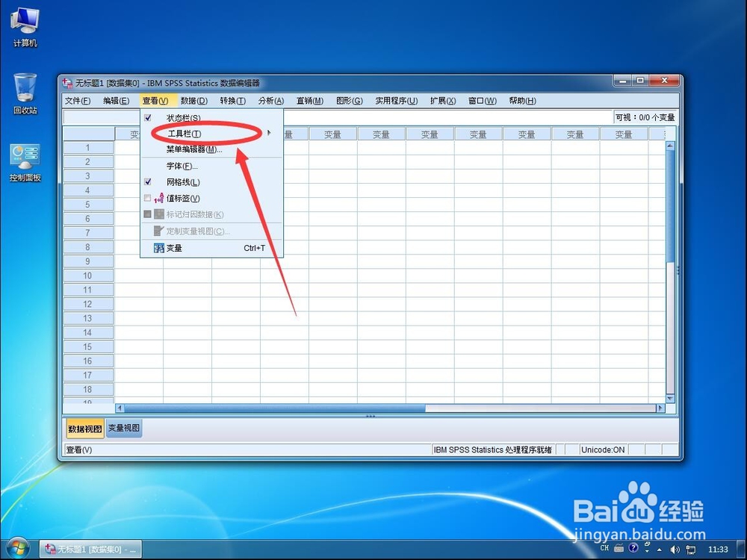This screenshot has width=747, height=560.
Task: Click the 11:33 taskbar clock
Action: coord(718,550)
